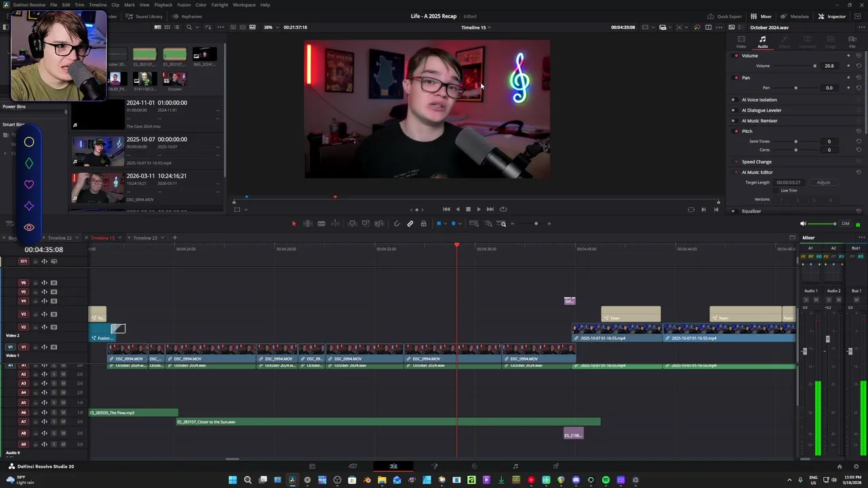This screenshot has width=868, height=488.
Task: Switch to the Timeline 22 tab
Action: [x=60, y=238]
